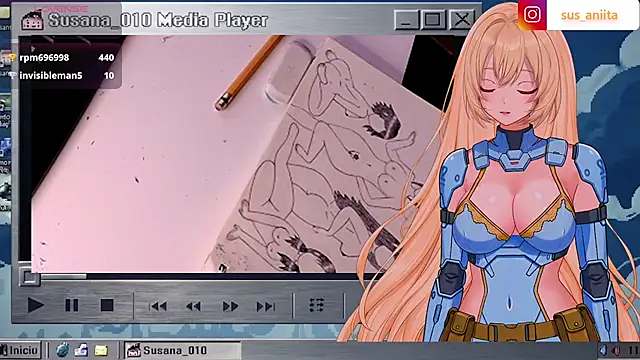Image resolution: width=640 pixels, height=360 pixels.
Task: Open the mail envelope icon in the taskbar
Action: coord(101,350)
